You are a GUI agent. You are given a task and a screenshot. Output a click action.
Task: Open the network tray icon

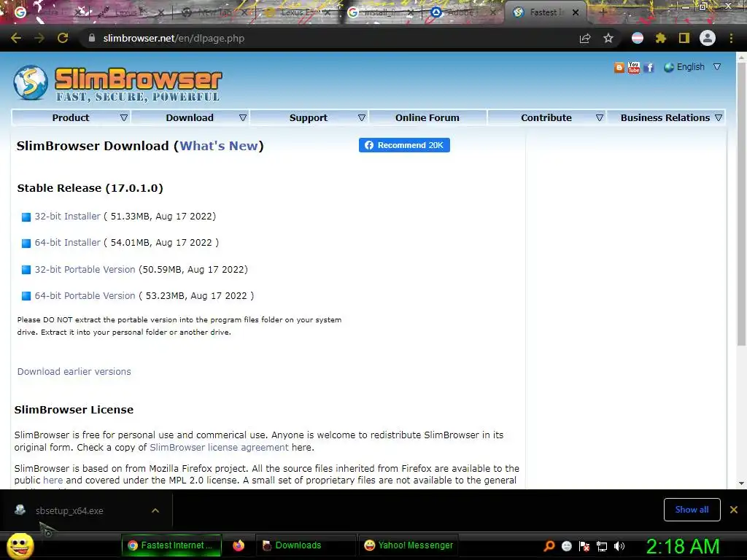point(602,546)
